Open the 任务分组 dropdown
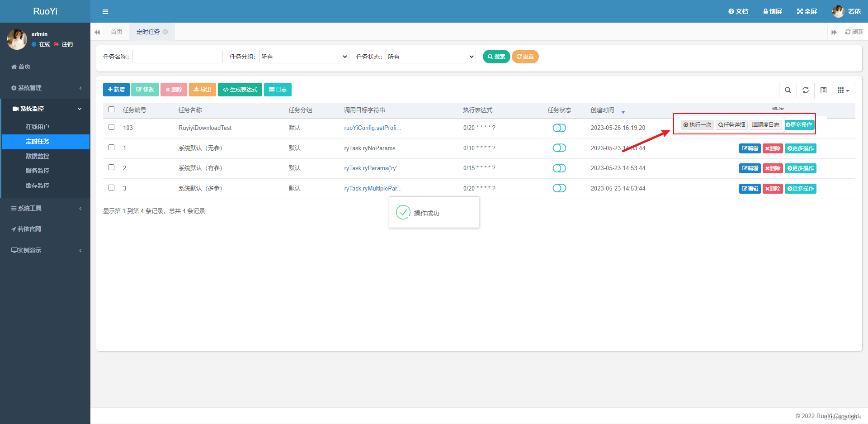Screen dimensions: 868x424 click(304, 57)
